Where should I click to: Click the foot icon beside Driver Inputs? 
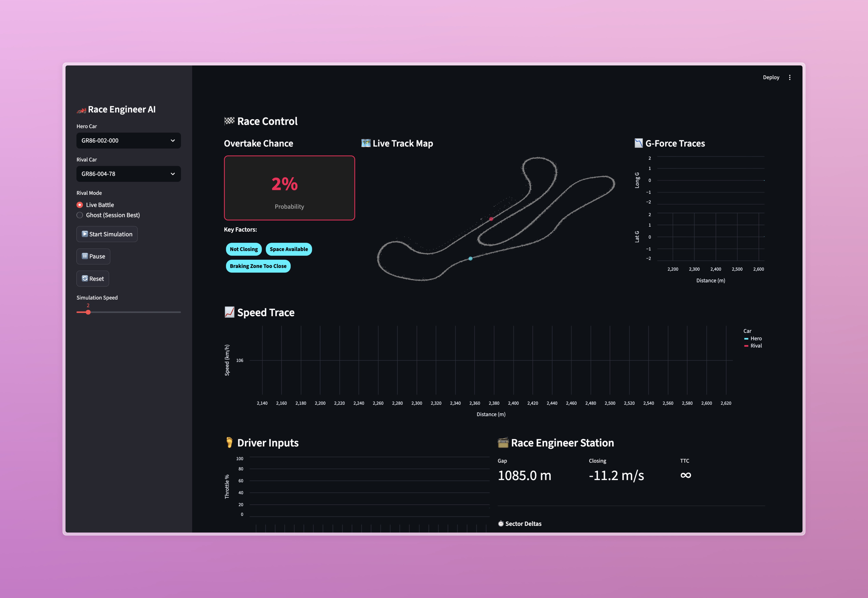coord(229,443)
